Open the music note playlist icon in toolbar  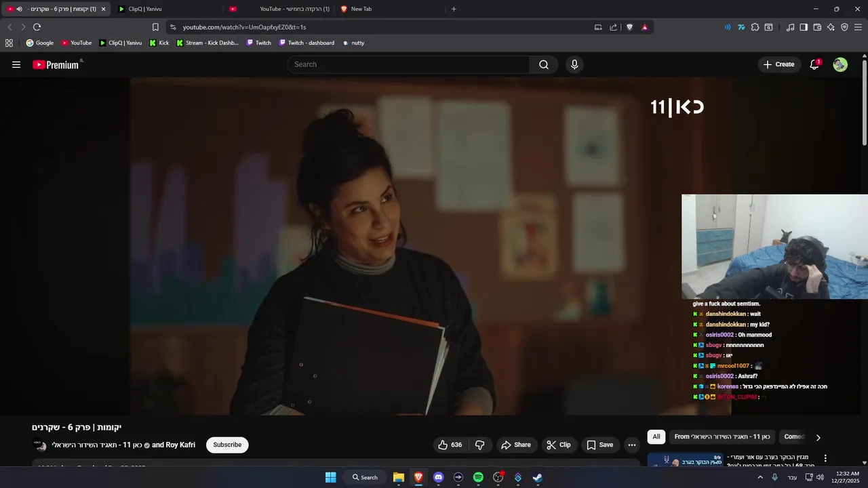(790, 27)
